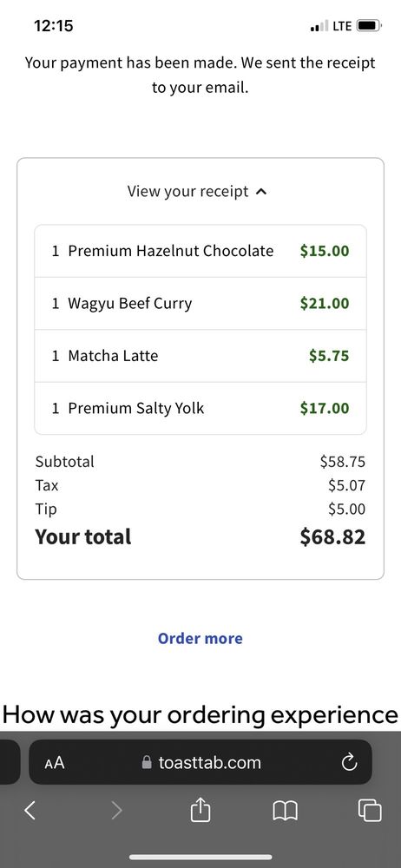Open the bookmarks book icon
The width and height of the screenshot is (401, 868).
pyautogui.click(x=286, y=812)
